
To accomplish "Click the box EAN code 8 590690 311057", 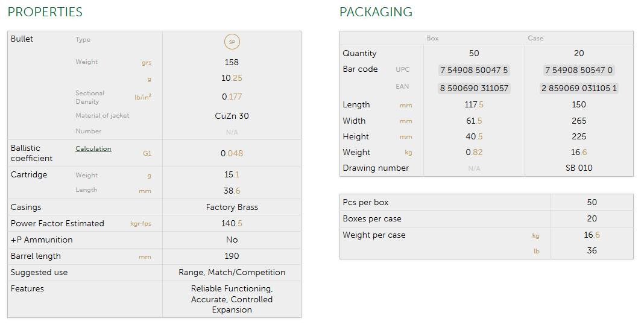I will click(474, 88).
